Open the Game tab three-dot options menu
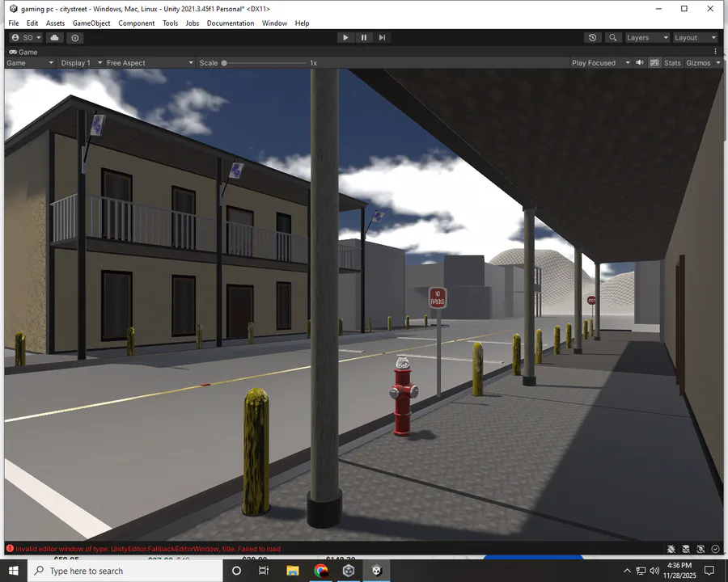Viewport: 728px width, 582px height. point(716,52)
